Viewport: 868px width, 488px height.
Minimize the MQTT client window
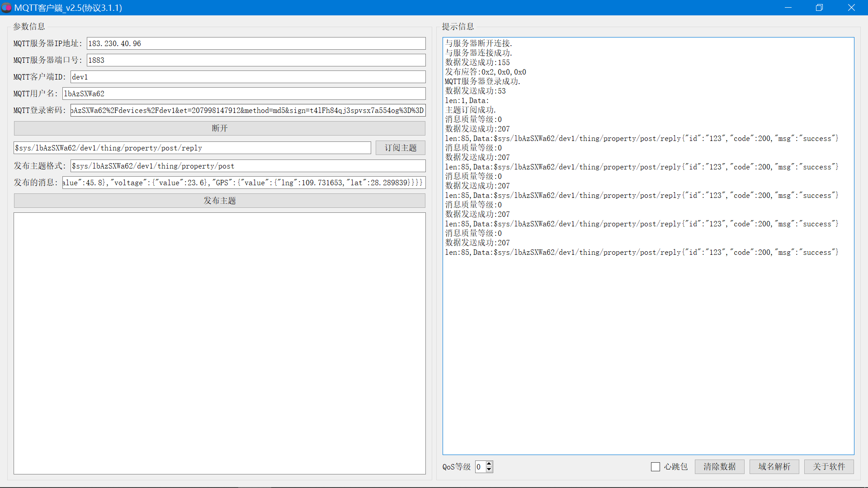tap(788, 8)
